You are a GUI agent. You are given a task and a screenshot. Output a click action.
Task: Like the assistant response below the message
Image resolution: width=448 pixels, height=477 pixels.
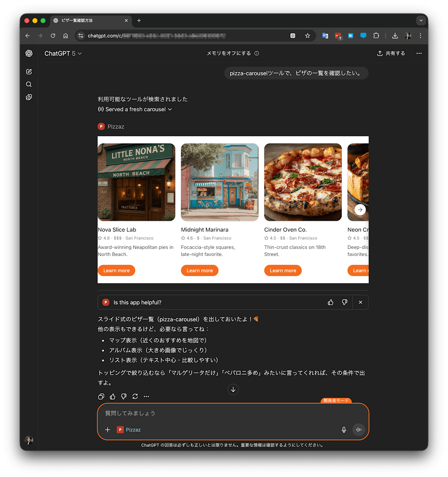(112, 397)
